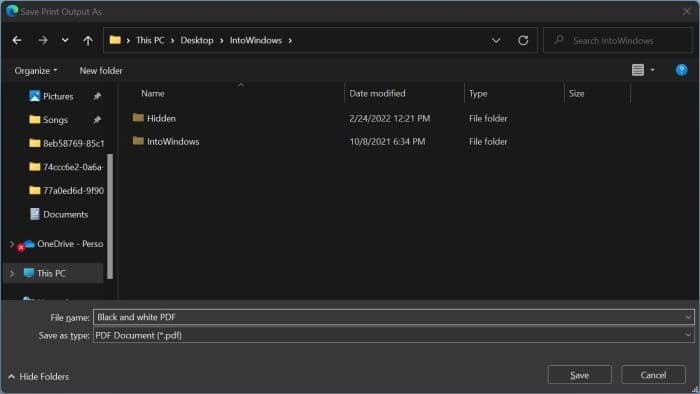Sort by the Size column header
The image size is (700, 394).
576,93
